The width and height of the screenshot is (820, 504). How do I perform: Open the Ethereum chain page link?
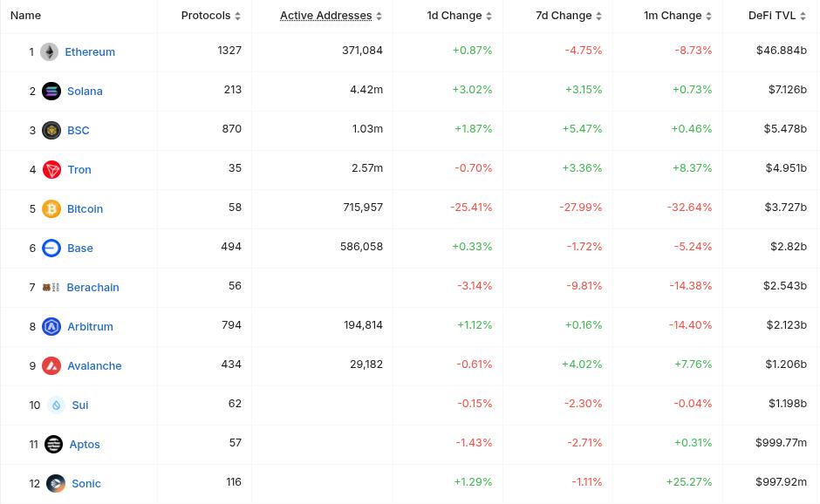[90, 52]
